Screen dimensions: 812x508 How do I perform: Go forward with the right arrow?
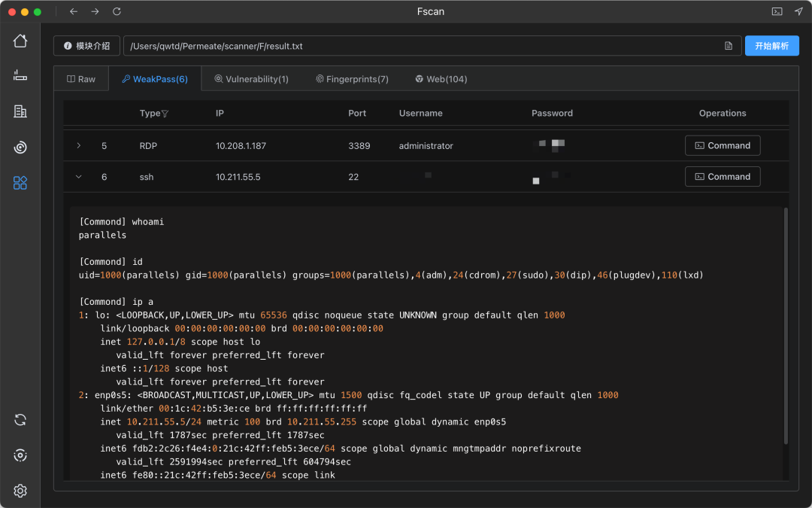(95, 11)
